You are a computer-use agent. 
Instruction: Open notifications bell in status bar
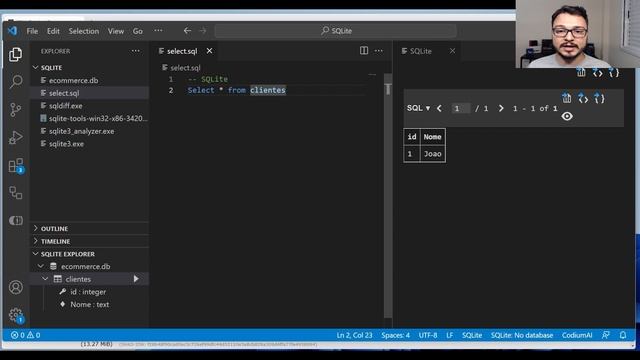tap(623, 335)
